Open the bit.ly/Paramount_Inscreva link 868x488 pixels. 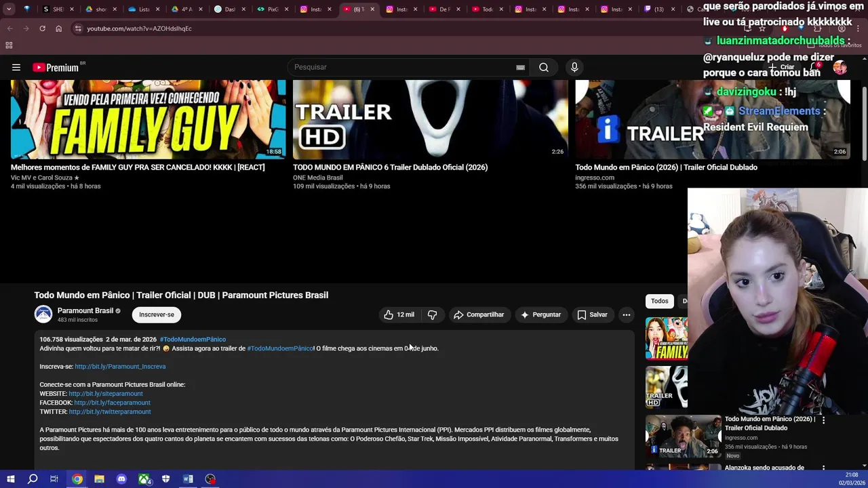120,367
